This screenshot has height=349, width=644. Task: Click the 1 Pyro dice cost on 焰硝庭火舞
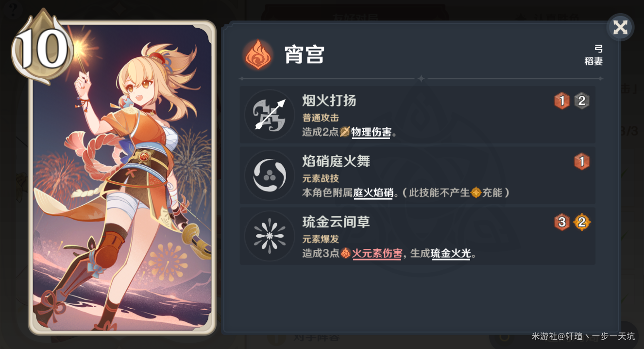point(582,161)
